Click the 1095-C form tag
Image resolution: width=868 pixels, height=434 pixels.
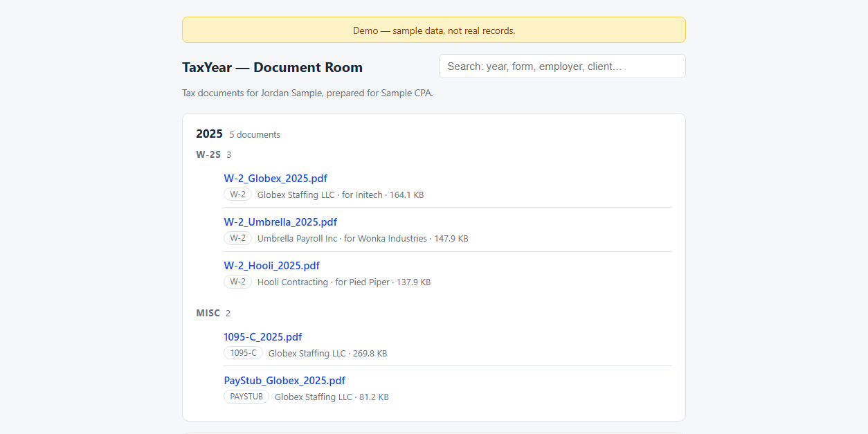[x=243, y=353]
